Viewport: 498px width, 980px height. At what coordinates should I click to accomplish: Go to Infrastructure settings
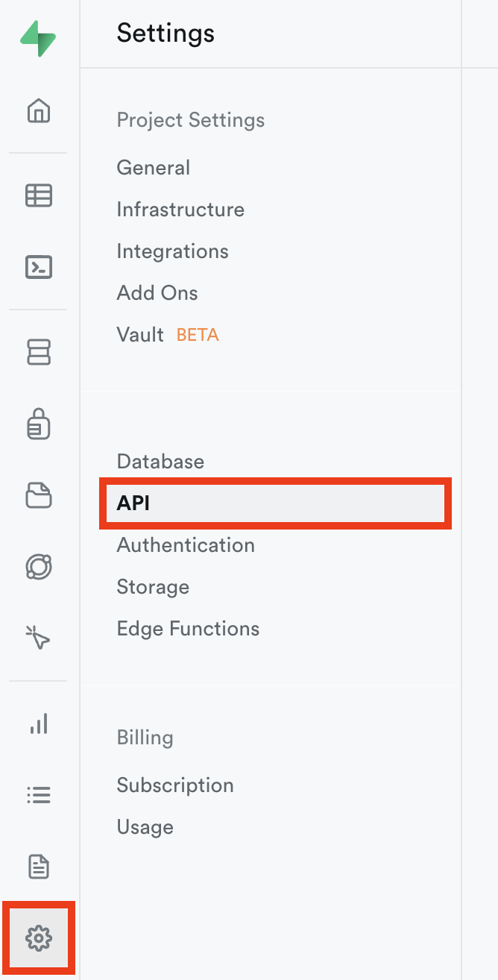click(180, 210)
